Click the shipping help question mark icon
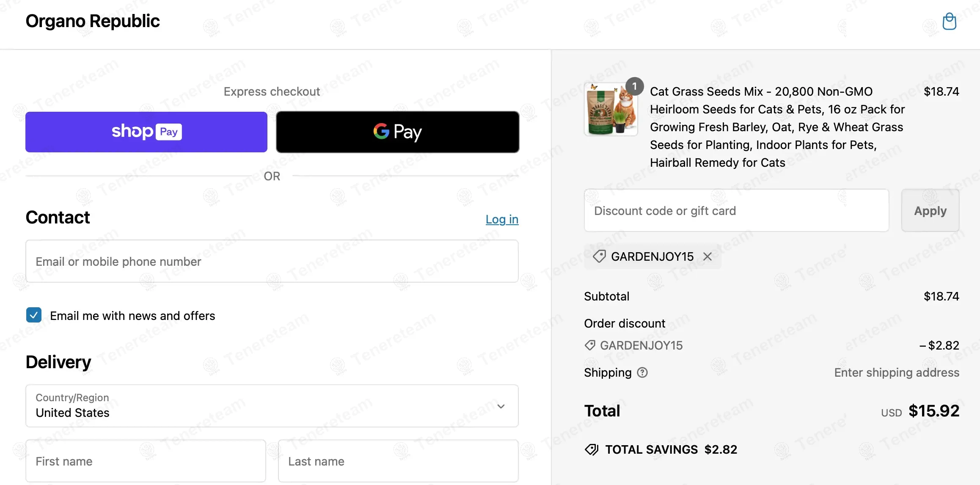Screen dimensions: 980x485 click(x=642, y=372)
